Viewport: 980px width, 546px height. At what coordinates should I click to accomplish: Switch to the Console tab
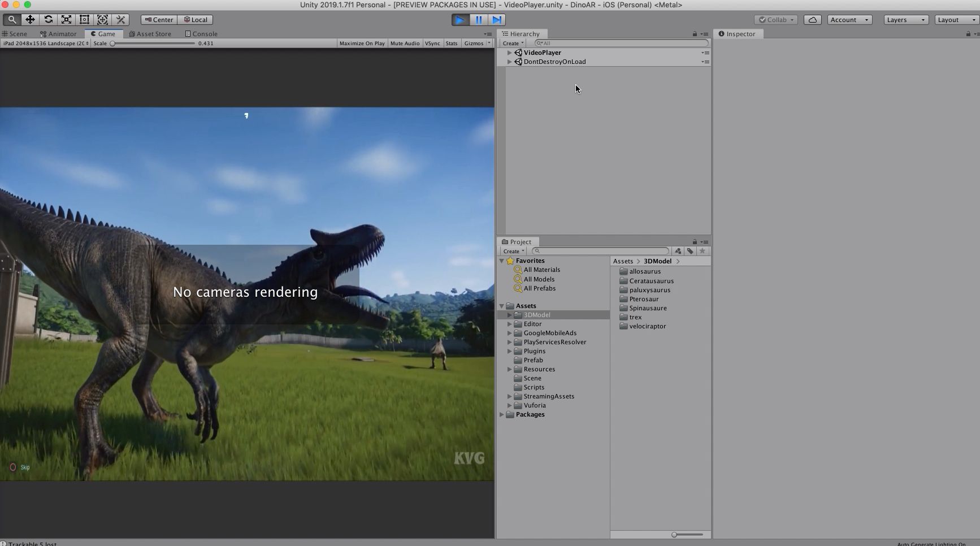tap(201, 34)
